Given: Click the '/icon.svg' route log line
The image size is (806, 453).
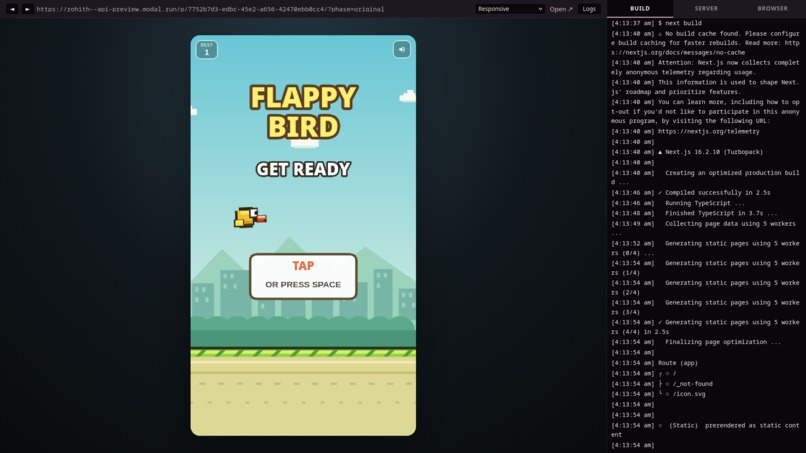Looking at the screenshot, I should click(658, 394).
